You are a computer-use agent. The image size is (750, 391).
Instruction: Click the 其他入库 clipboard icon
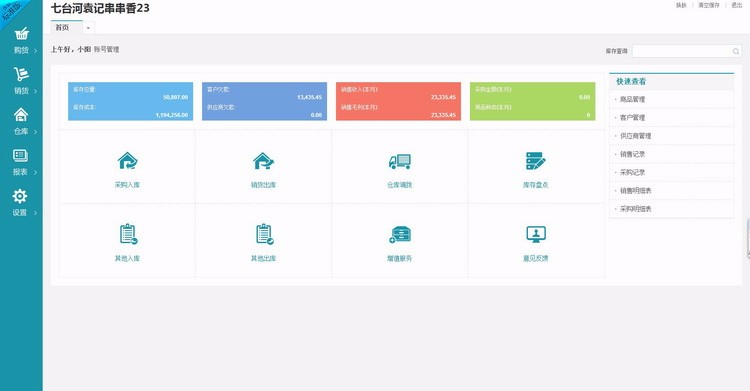click(x=128, y=234)
